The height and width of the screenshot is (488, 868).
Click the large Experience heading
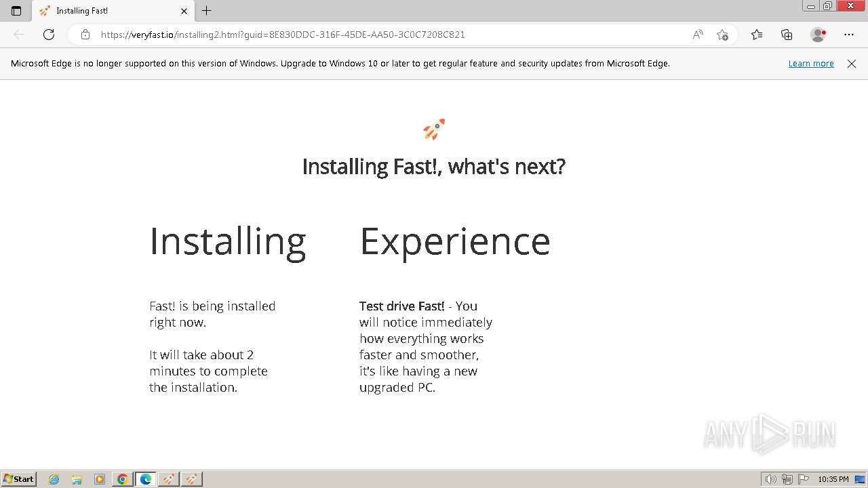click(455, 241)
